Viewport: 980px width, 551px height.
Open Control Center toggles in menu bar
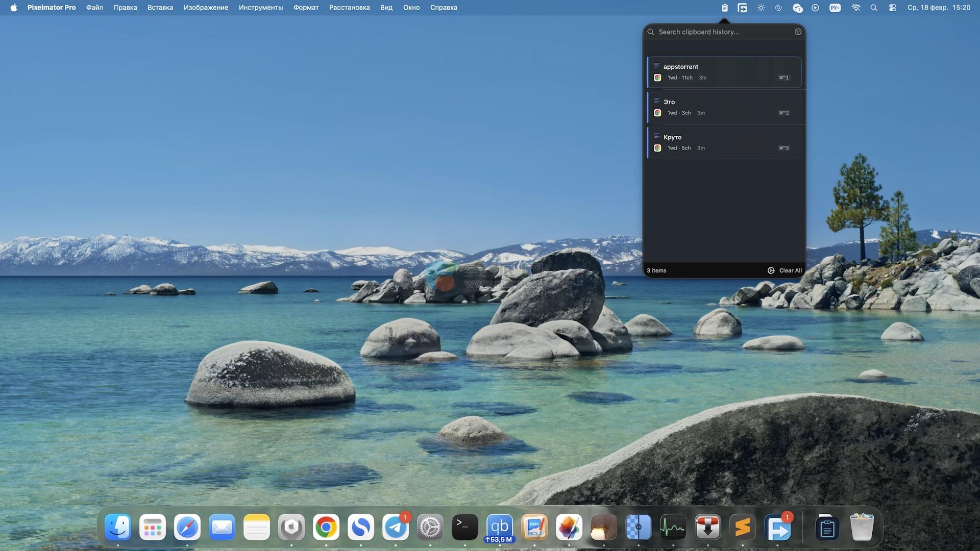coord(892,8)
